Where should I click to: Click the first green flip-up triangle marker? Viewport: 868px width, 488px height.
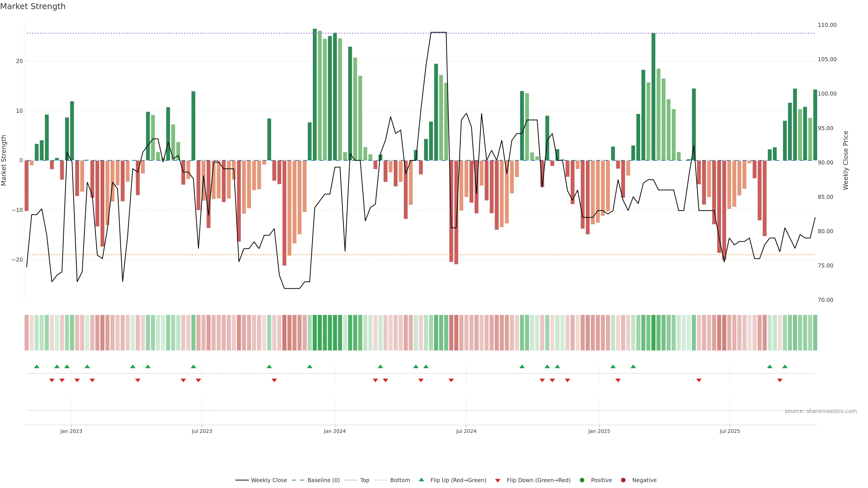(37, 366)
